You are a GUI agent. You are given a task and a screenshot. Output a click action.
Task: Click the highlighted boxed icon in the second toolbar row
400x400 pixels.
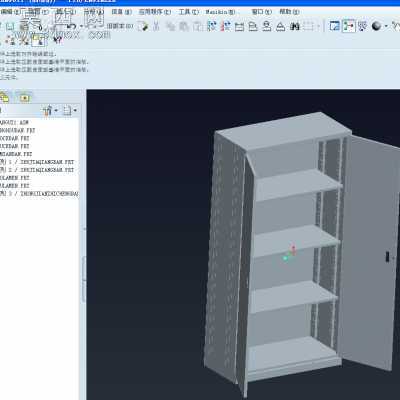pyautogui.click(x=38, y=40)
